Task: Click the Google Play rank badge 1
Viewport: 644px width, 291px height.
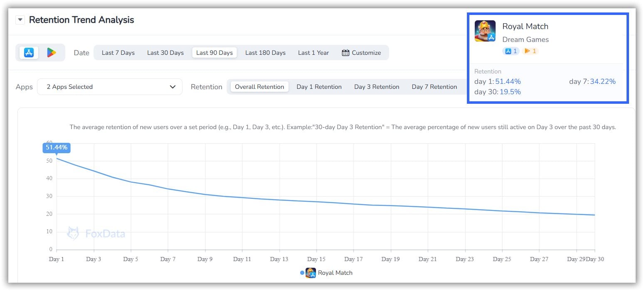Action: [530, 51]
